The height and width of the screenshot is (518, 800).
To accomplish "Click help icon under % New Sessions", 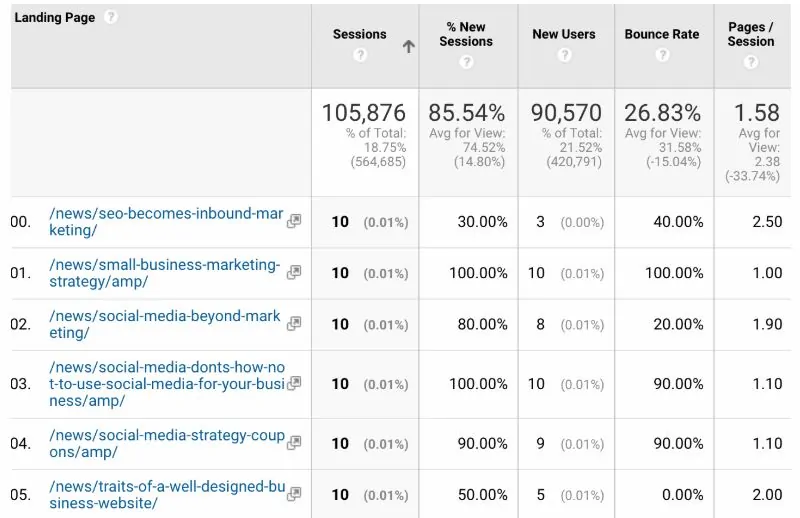I will point(466,62).
